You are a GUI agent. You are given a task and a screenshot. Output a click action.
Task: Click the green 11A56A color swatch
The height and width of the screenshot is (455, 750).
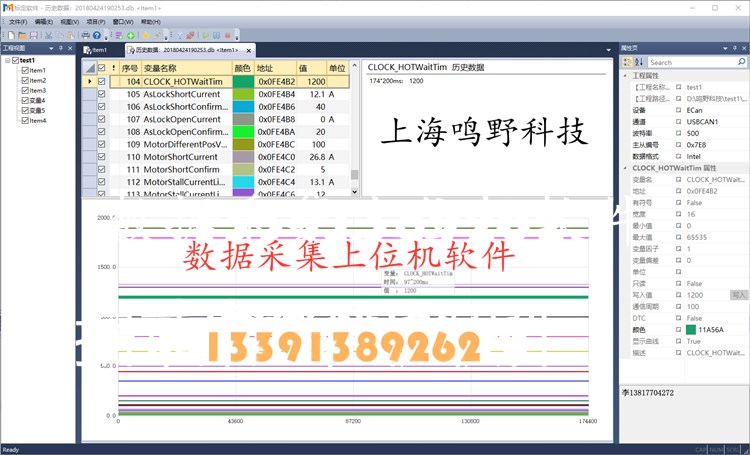click(x=690, y=329)
